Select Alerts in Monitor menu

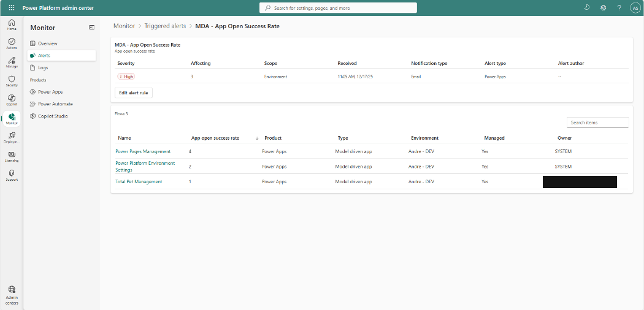[61, 55]
